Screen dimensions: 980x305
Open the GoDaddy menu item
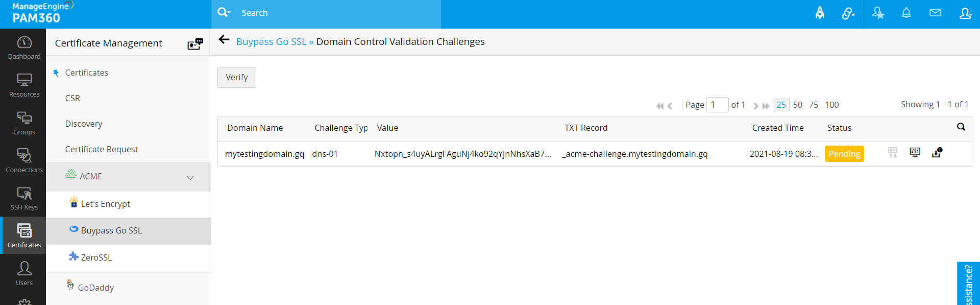pyautogui.click(x=96, y=288)
